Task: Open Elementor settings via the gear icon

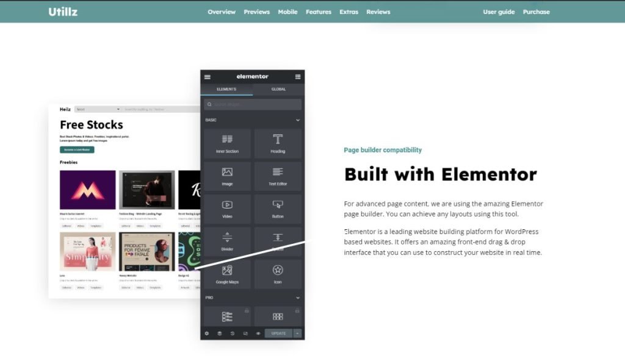Action: [x=207, y=334]
